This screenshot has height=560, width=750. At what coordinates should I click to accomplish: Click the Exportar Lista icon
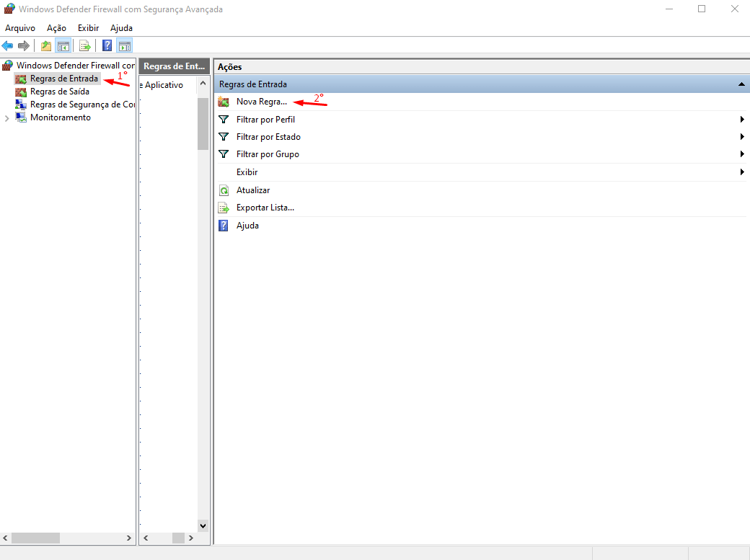[x=224, y=208]
